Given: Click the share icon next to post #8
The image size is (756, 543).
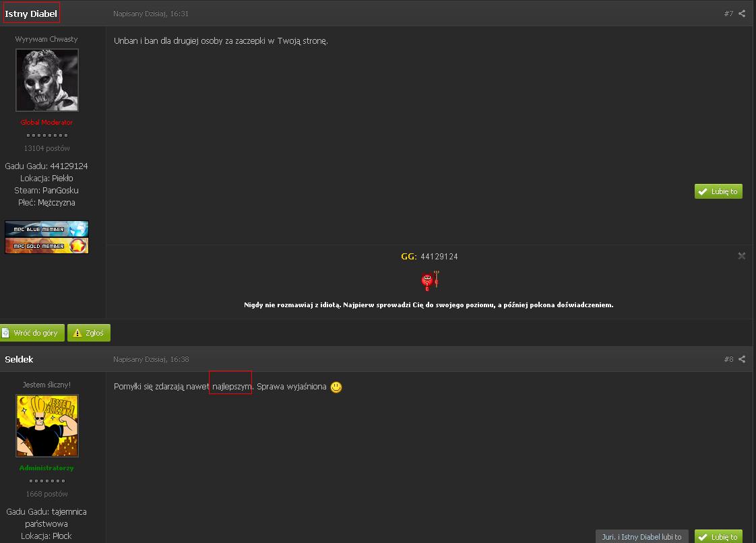Looking at the screenshot, I should click(x=742, y=359).
